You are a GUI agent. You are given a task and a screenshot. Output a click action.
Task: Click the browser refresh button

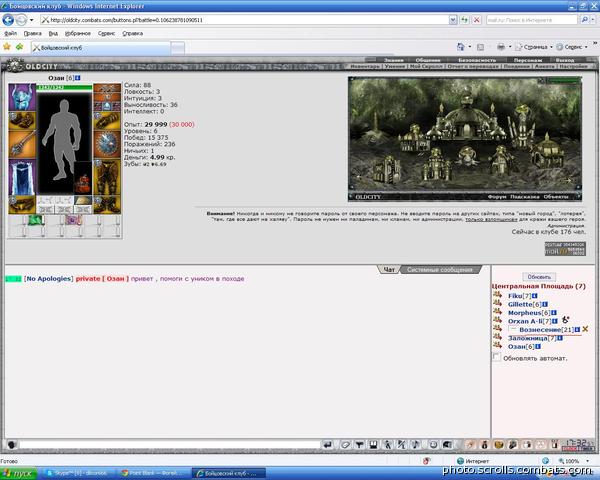[x=464, y=20]
